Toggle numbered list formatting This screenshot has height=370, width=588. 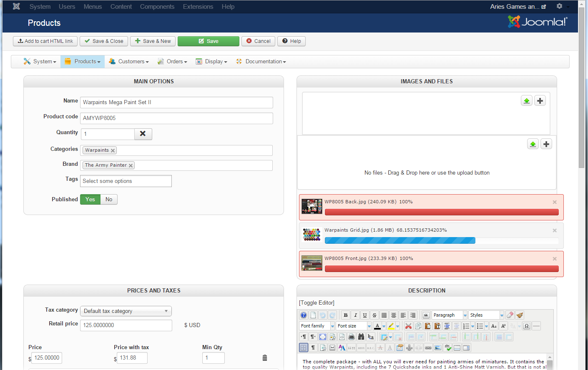point(466,326)
